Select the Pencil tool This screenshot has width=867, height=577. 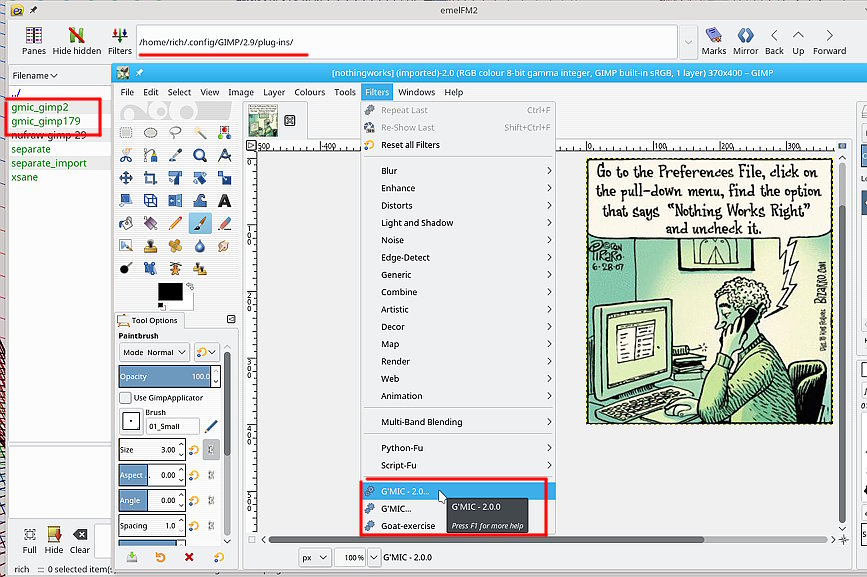pos(175,223)
